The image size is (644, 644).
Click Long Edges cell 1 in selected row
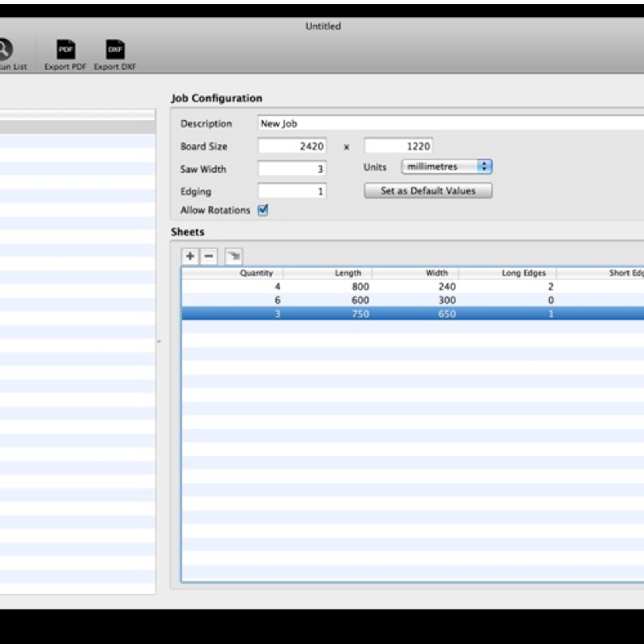click(x=551, y=314)
